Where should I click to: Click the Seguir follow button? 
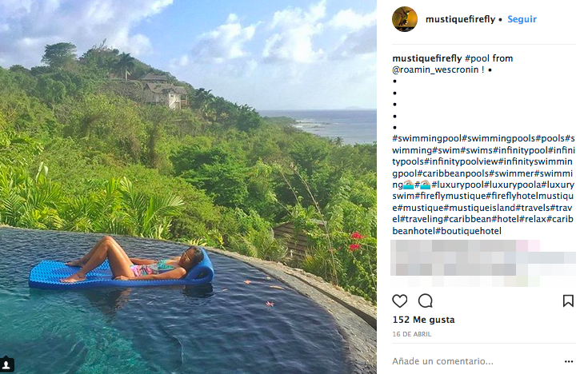point(522,19)
